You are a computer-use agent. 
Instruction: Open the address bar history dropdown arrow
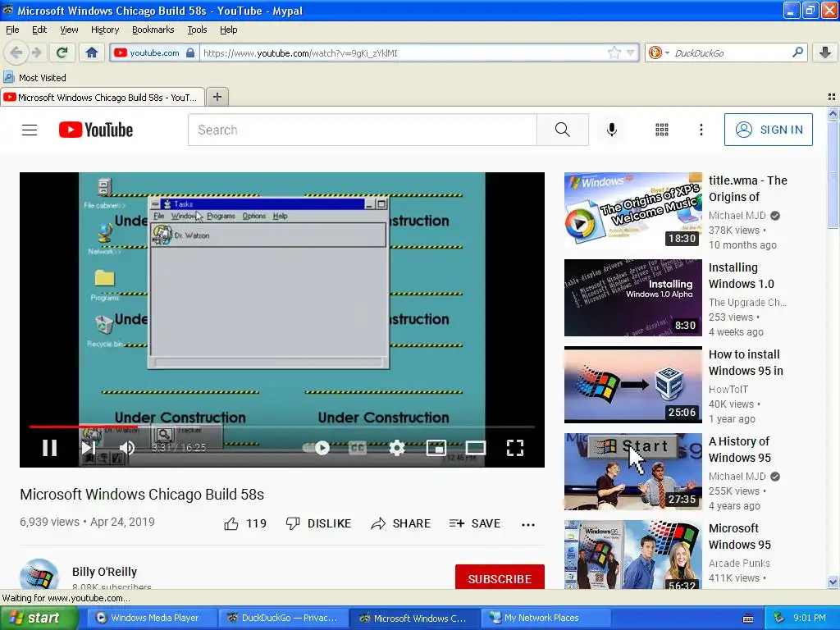pos(631,52)
